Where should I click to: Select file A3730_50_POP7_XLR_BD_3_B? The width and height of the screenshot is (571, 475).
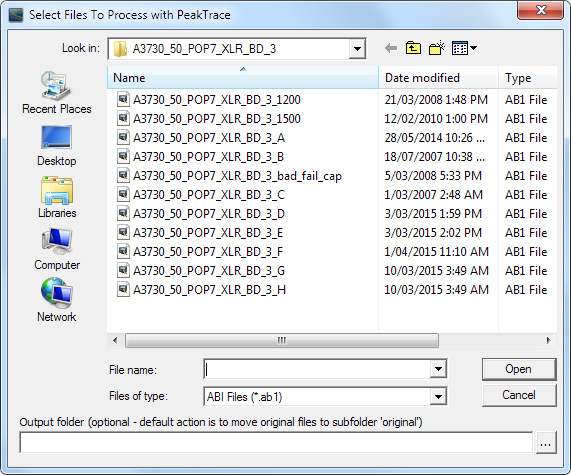point(208,156)
